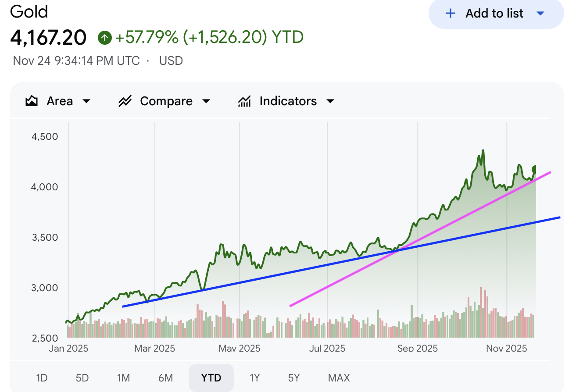Expand the Area dropdown arrow
Screen dimensions: 565x392
pos(86,101)
